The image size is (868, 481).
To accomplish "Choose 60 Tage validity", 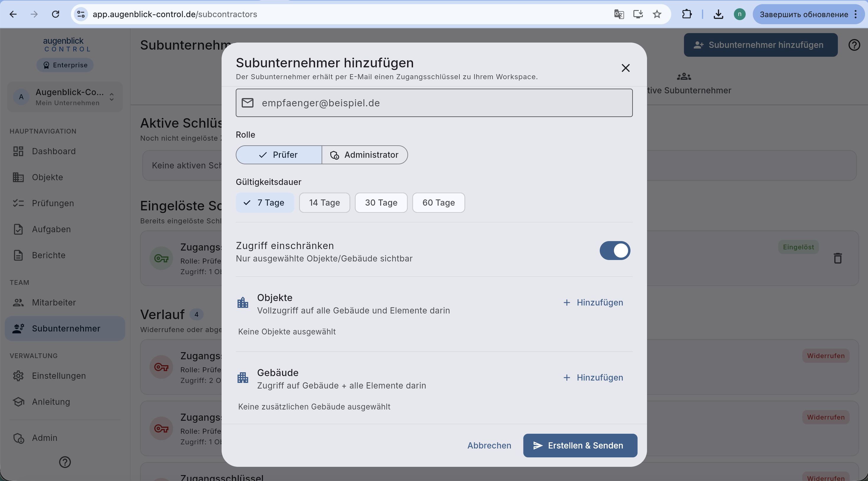I will click(x=438, y=203).
